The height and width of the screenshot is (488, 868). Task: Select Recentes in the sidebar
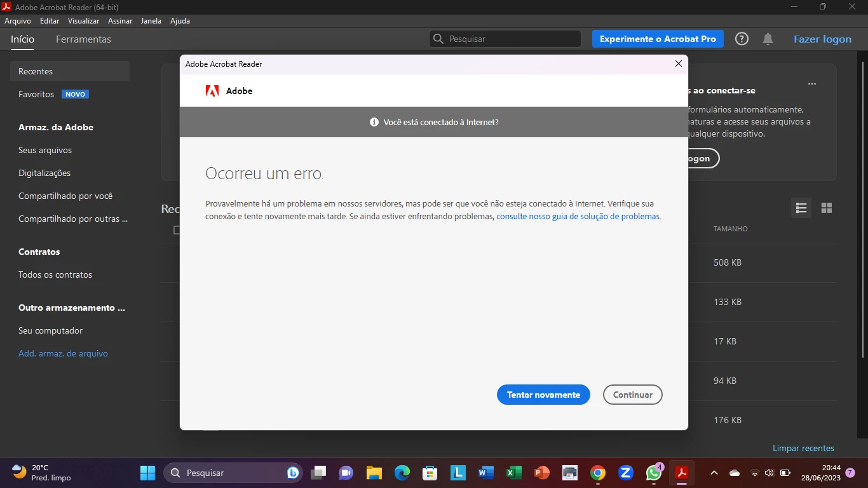70,71
